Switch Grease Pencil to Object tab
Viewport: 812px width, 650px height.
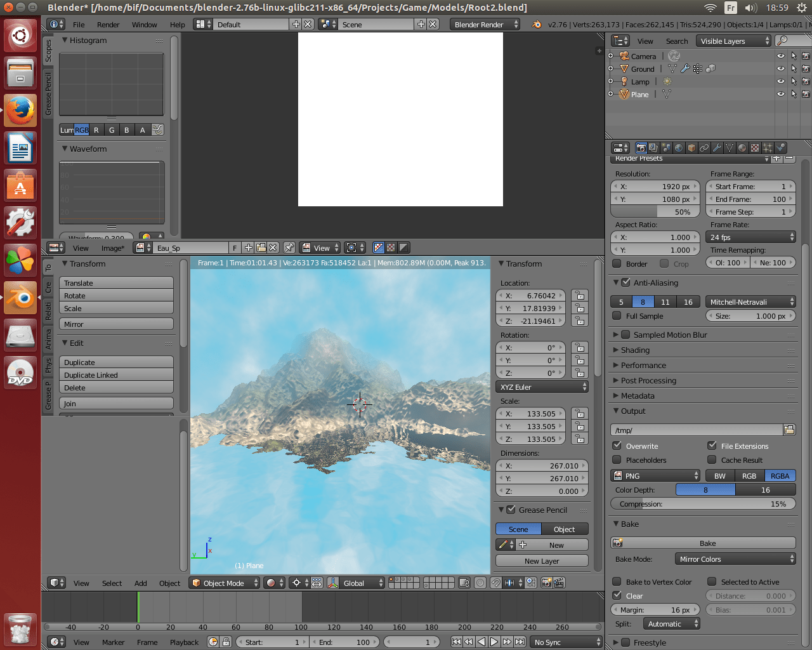(x=565, y=528)
